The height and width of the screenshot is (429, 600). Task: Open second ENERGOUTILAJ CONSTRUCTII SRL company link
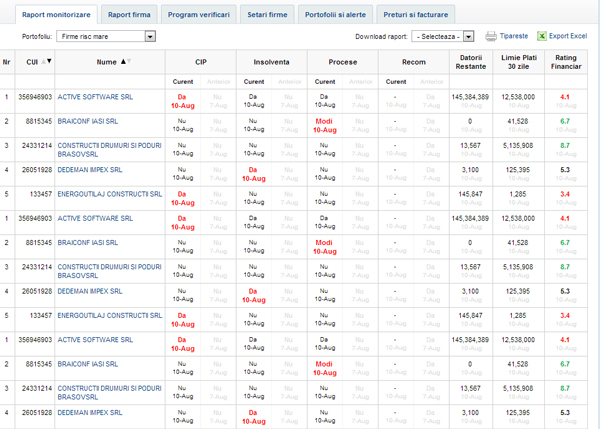pyautogui.click(x=110, y=316)
